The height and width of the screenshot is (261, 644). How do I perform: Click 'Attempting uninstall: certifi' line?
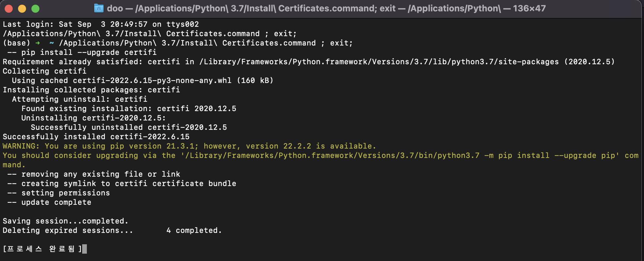tap(79, 99)
